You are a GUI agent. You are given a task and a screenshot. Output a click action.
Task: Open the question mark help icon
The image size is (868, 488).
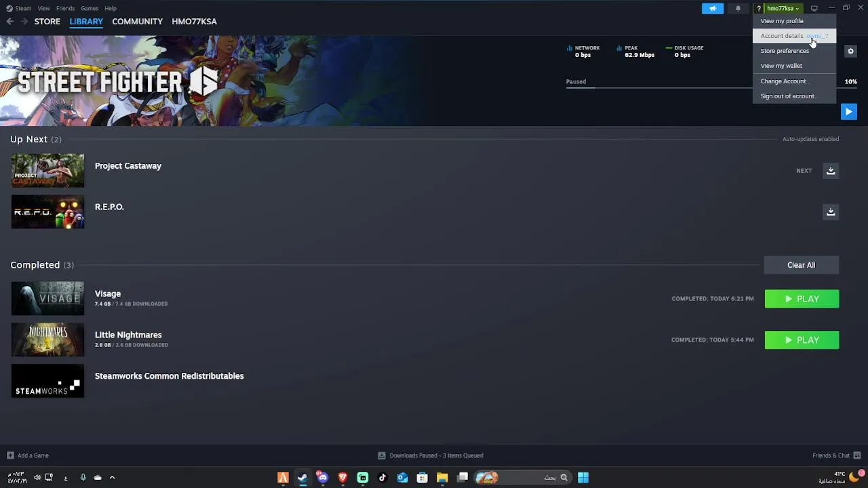[x=759, y=8]
